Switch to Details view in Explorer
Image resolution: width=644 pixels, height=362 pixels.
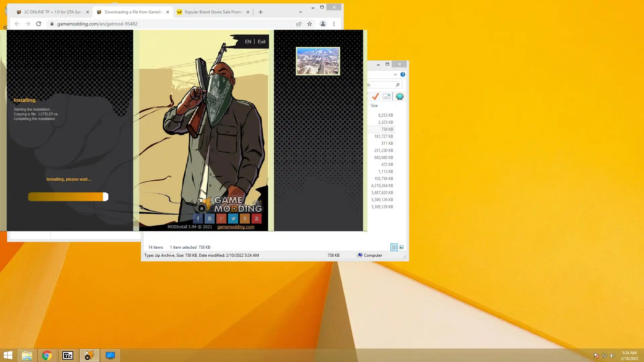pyautogui.click(x=394, y=247)
